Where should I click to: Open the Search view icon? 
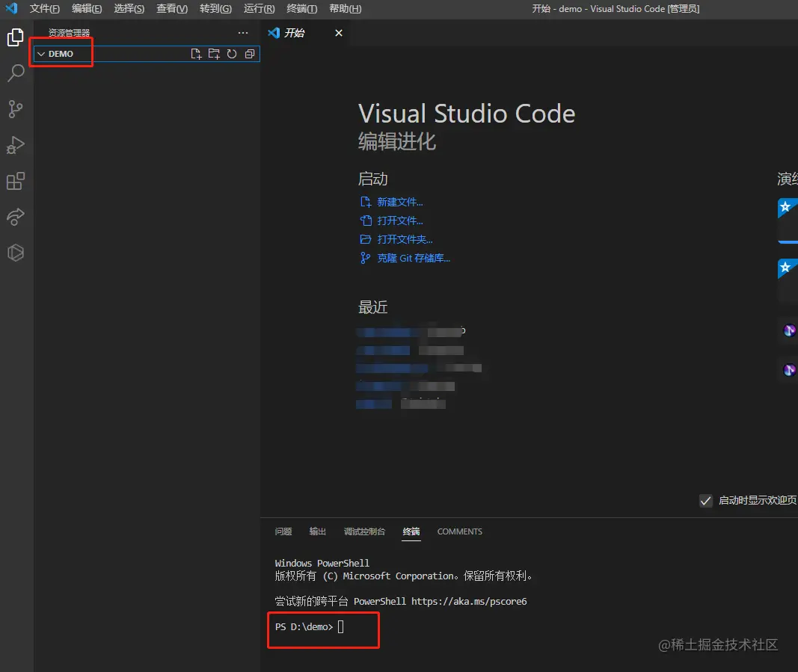[x=15, y=73]
